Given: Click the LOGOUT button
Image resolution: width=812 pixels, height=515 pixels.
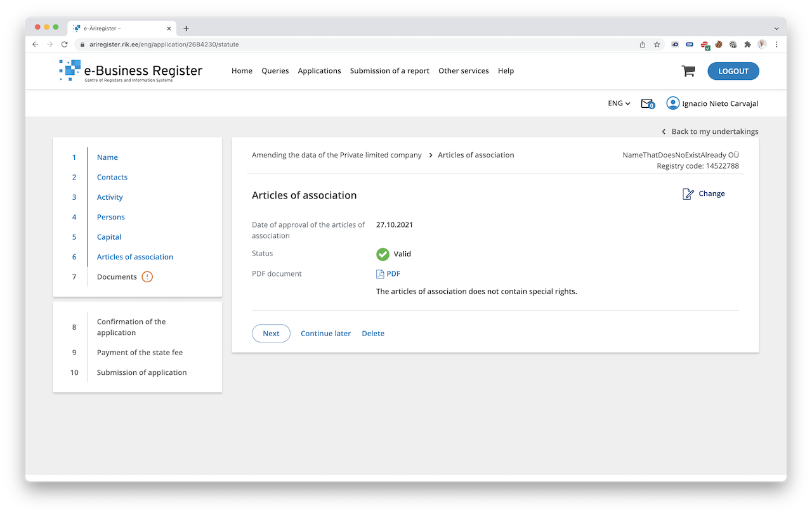Looking at the screenshot, I should 733,71.
